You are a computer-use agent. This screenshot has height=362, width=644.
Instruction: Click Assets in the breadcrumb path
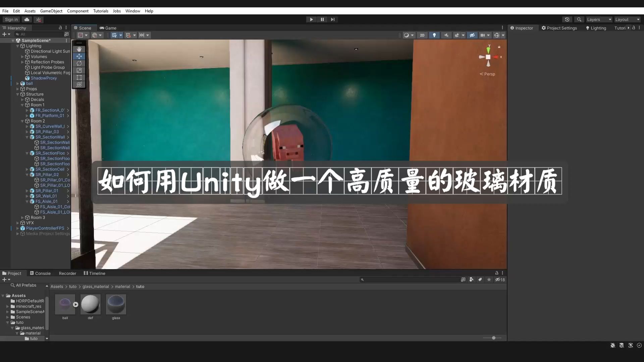pos(57,287)
